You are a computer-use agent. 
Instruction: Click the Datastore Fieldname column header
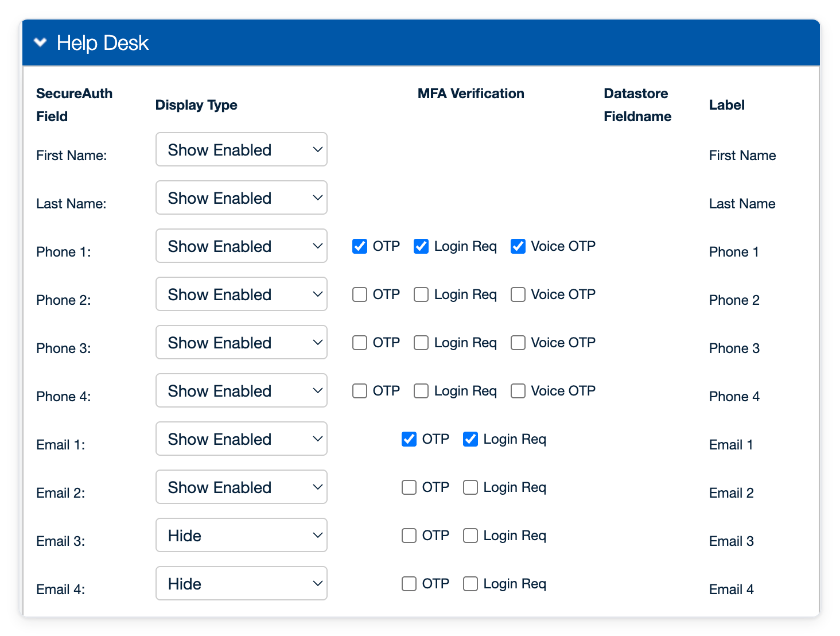point(637,105)
